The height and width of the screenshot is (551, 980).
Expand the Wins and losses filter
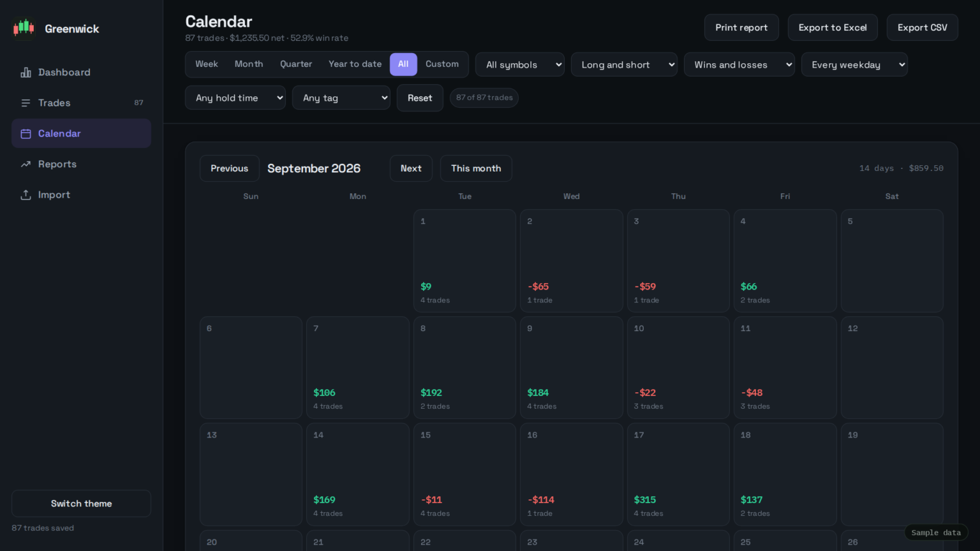pyautogui.click(x=739, y=64)
